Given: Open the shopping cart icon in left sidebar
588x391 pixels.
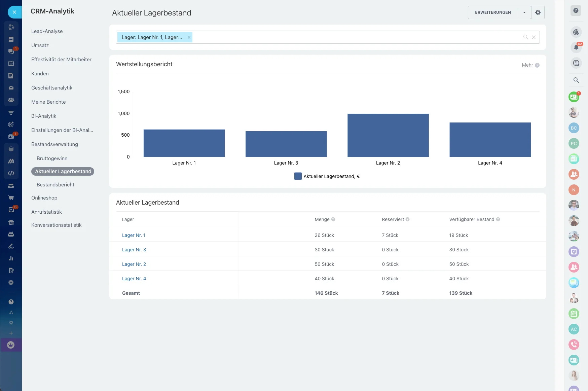Looking at the screenshot, I should pos(11,198).
